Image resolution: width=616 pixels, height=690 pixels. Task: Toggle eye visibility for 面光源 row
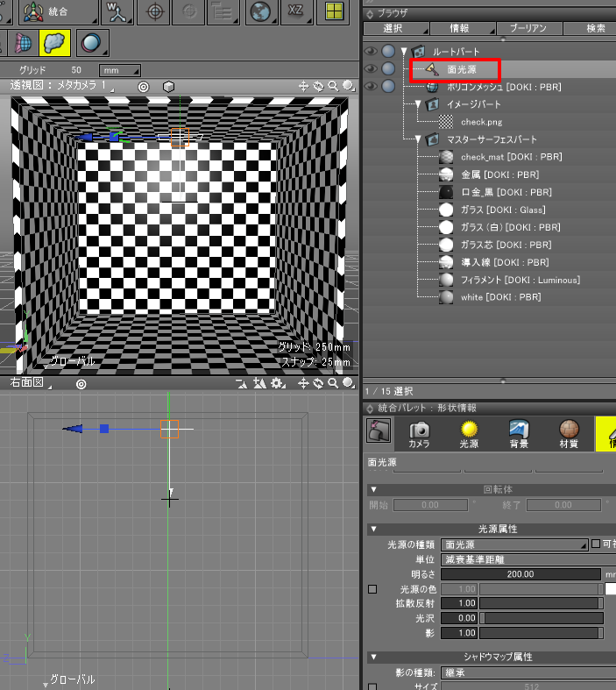pos(371,68)
